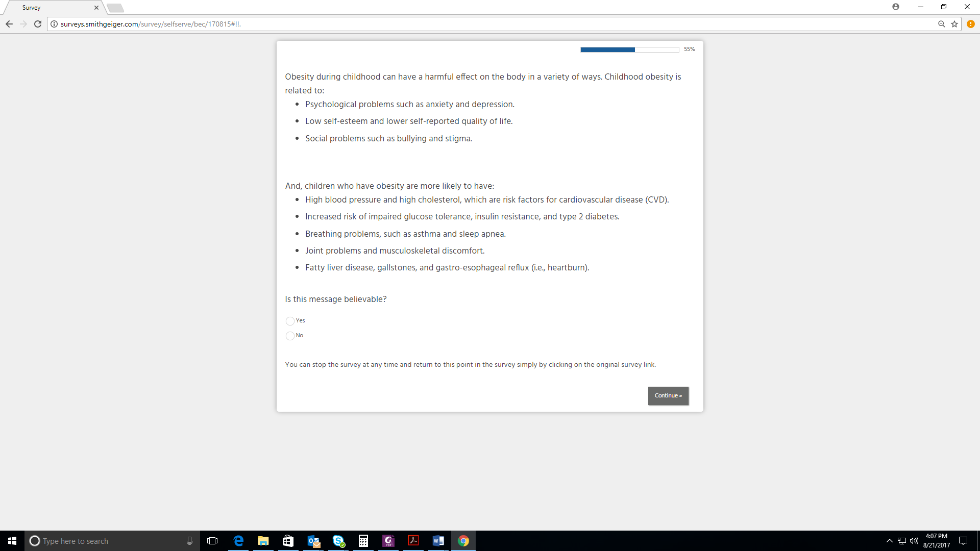This screenshot has height=551, width=980.
Task: Open Skype from the taskbar
Action: 338,541
